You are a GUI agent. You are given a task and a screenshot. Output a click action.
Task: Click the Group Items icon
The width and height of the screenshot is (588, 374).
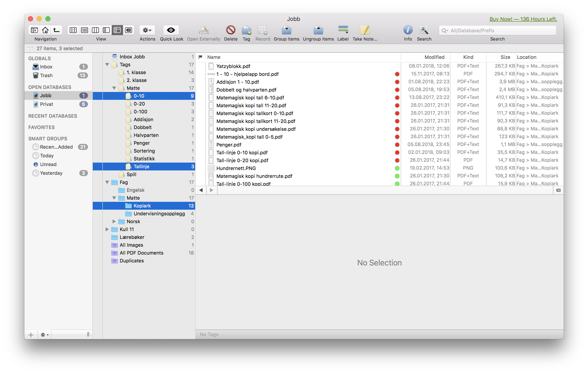point(286,30)
